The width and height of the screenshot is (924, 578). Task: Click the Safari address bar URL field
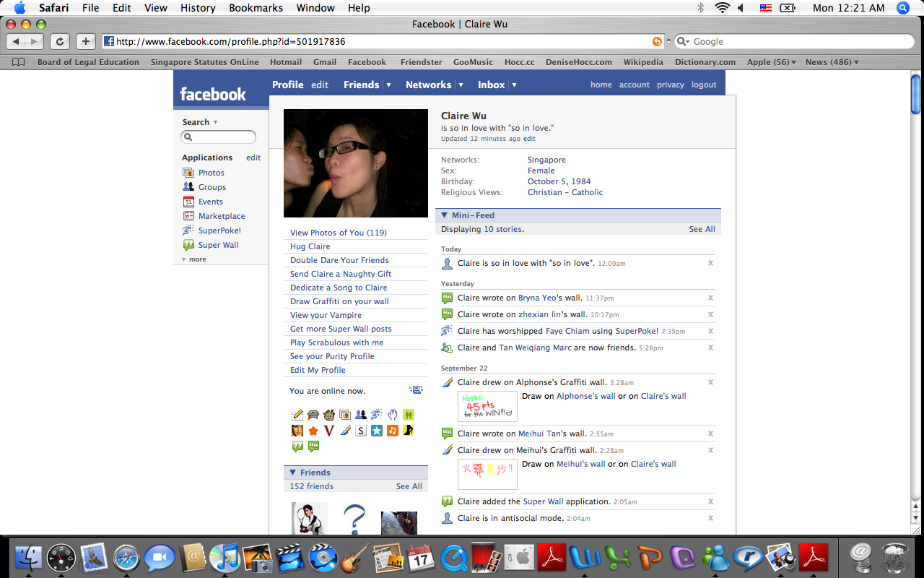point(383,42)
